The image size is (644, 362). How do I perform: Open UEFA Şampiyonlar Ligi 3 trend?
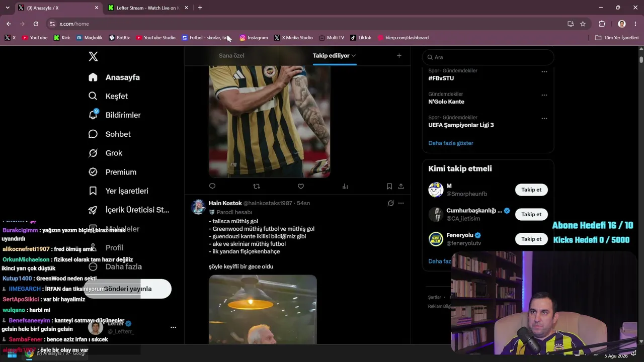click(461, 125)
